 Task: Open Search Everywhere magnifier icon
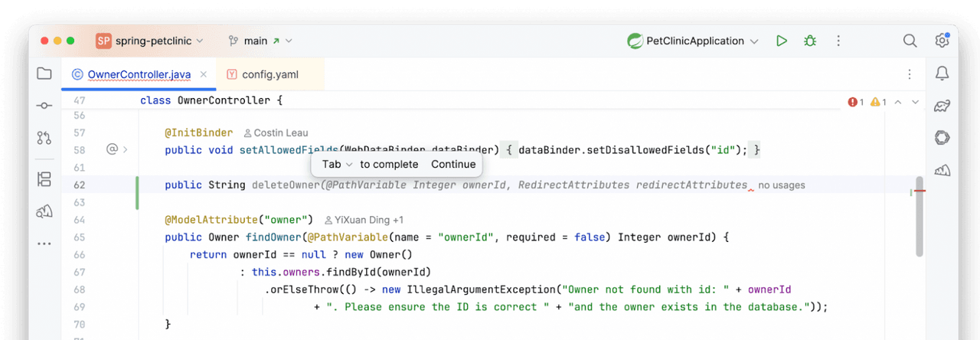[x=910, y=41]
